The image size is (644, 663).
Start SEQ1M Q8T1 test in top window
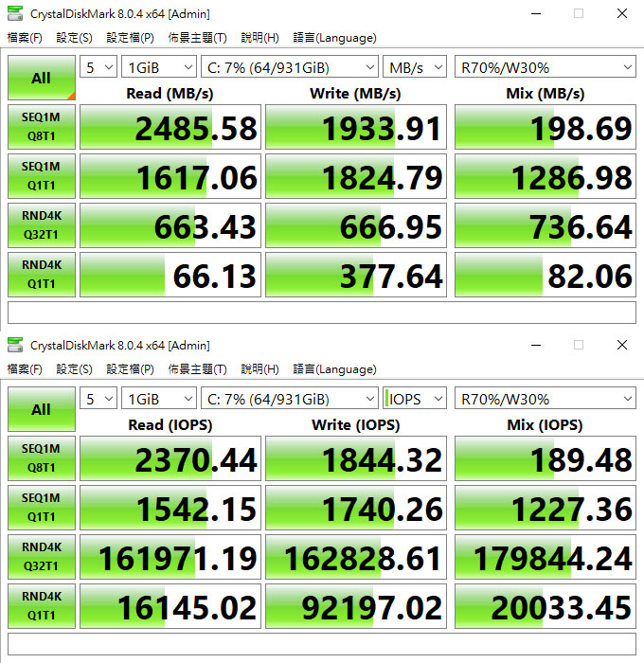pos(42,127)
